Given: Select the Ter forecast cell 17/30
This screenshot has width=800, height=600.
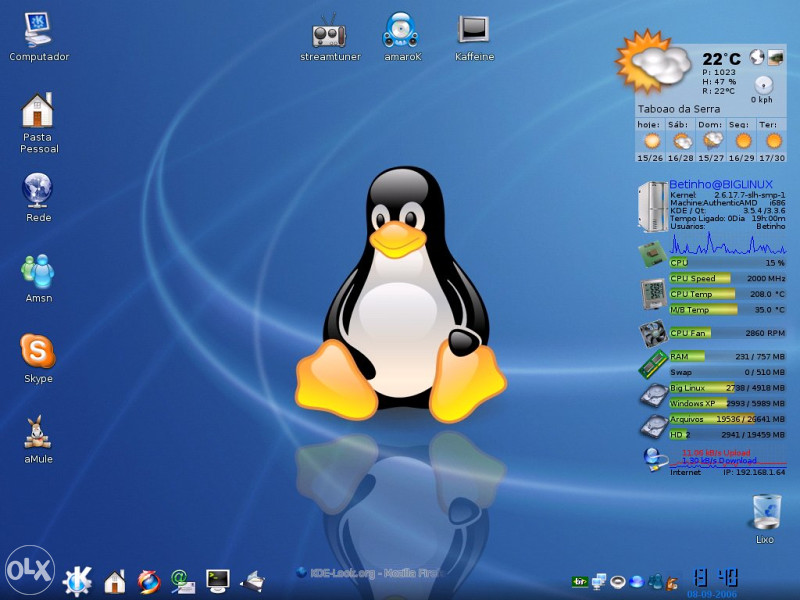Looking at the screenshot, I should [x=771, y=141].
